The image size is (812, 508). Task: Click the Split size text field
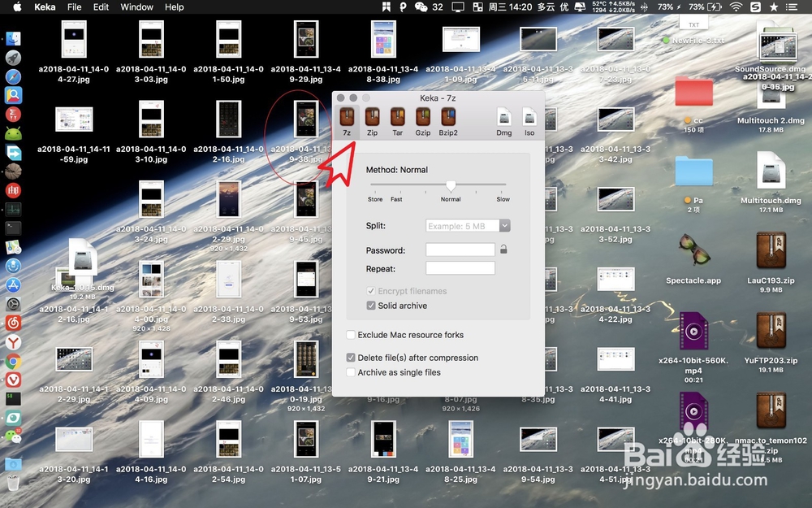coord(463,225)
